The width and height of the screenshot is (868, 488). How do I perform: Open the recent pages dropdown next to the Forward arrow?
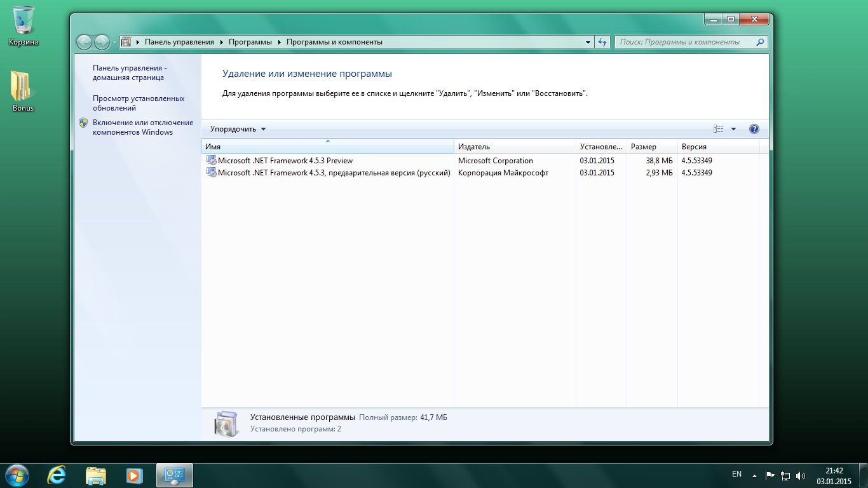(x=114, y=43)
